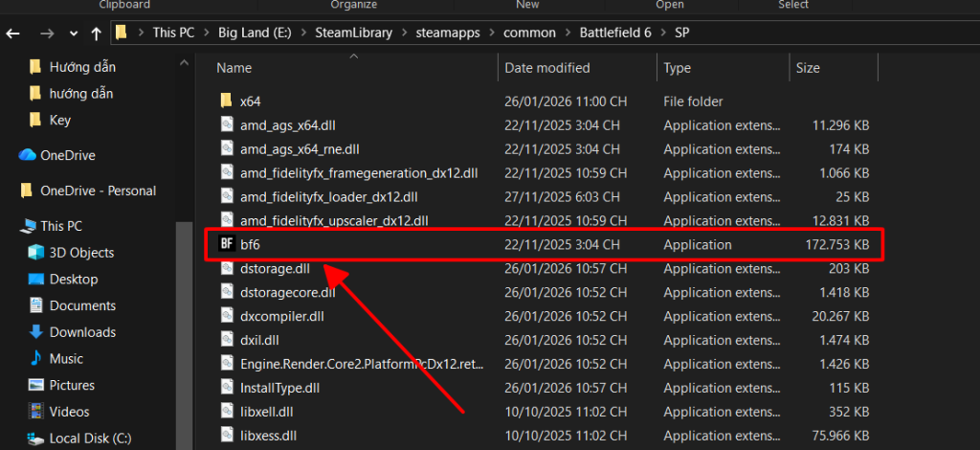
Task: Select the Hướng dẫn folder in sidebar
Action: (x=82, y=67)
